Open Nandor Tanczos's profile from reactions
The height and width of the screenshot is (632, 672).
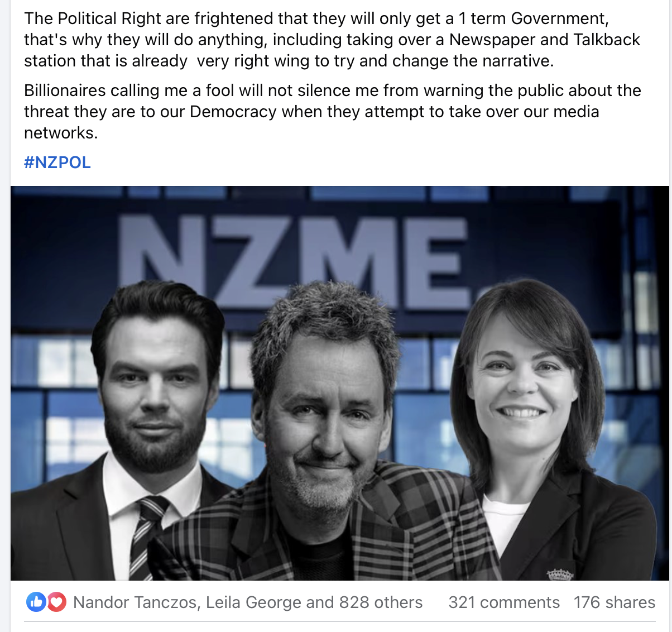(x=135, y=602)
